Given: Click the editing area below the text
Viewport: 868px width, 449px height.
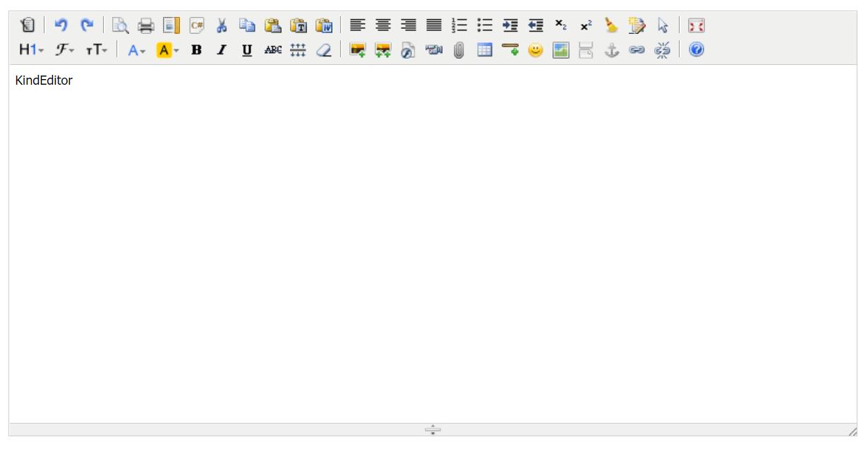Looking at the screenshot, I should [433, 254].
